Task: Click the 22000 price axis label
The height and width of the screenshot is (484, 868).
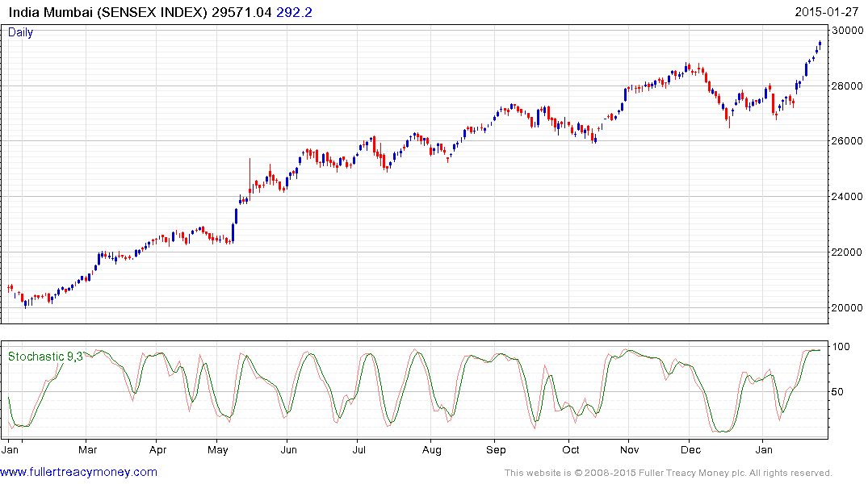Action: pyautogui.click(x=847, y=252)
